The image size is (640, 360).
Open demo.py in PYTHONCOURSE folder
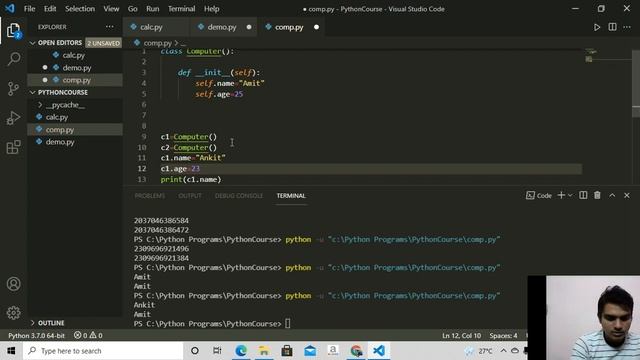point(60,142)
